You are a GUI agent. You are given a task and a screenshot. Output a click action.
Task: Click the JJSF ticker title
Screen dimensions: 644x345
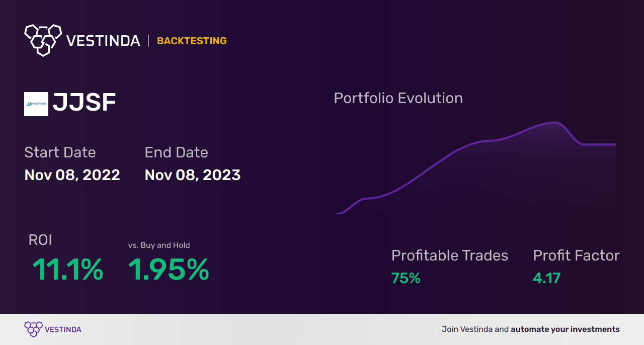pyautogui.click(x=85, y=103)
